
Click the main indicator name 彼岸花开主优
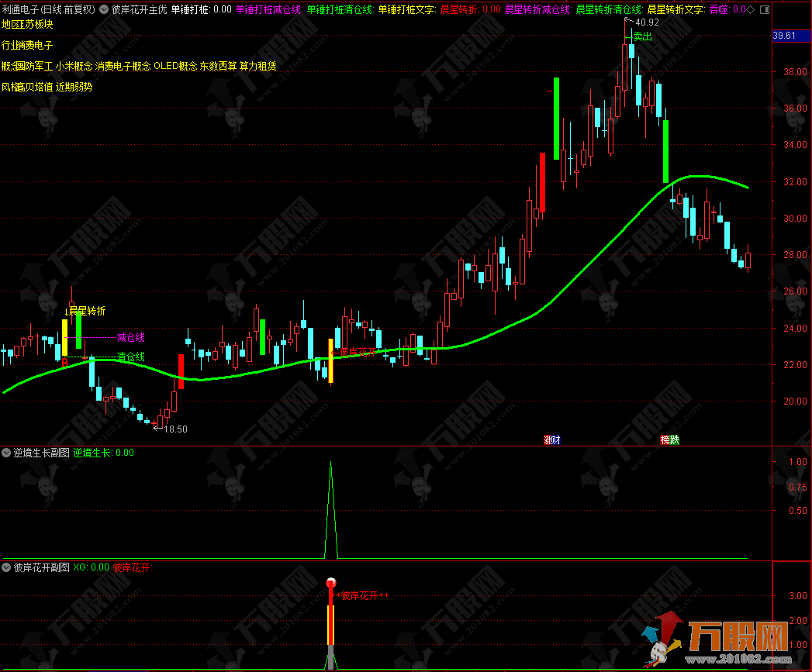coord(140,9)
